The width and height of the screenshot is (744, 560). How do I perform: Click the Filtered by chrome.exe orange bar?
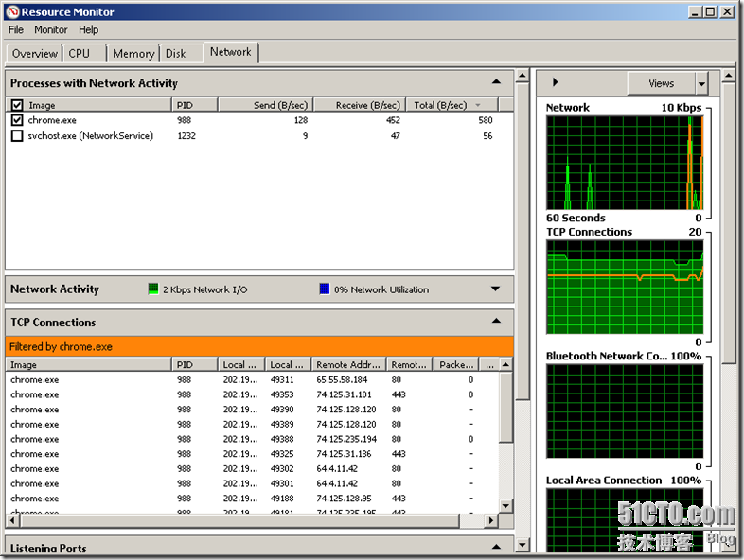coord(259,346)
